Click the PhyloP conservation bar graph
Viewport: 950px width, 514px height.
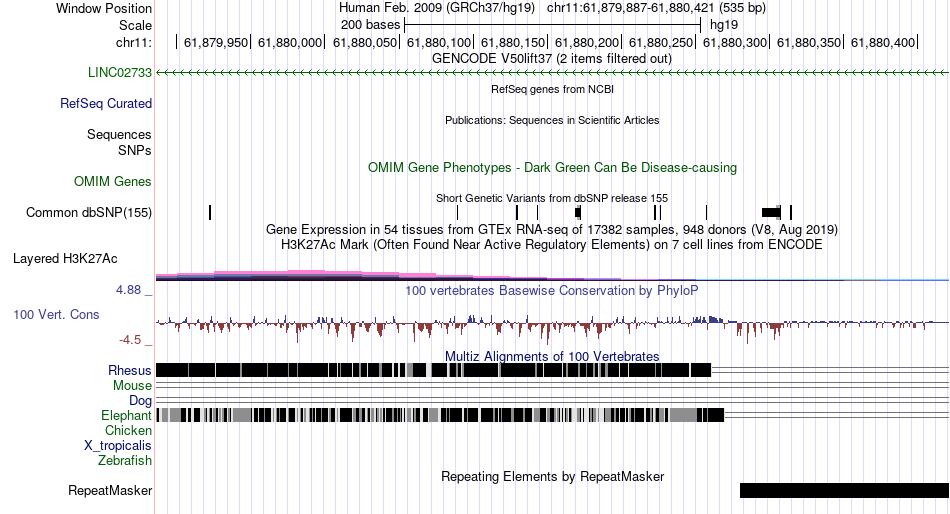point(552,328)
